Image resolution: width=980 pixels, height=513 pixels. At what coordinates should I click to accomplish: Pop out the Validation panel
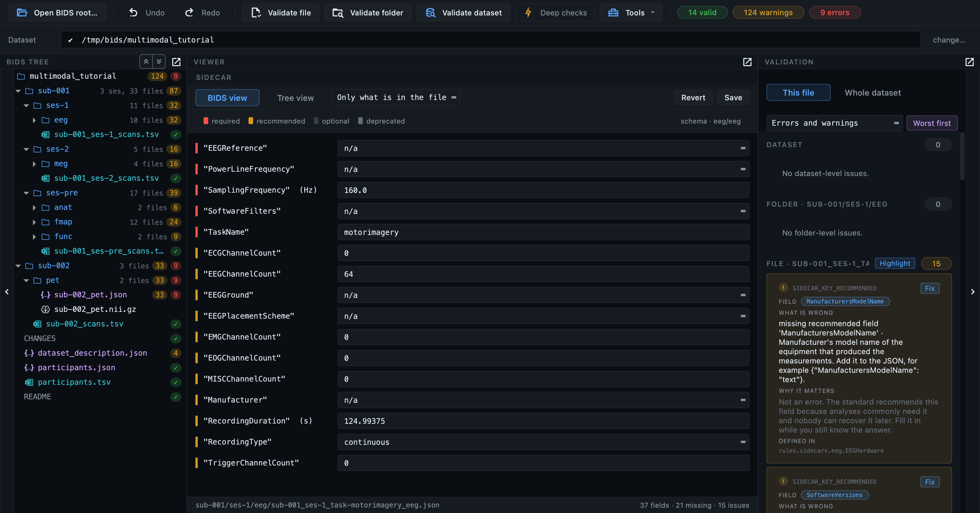pyautogui.click(x=969, y=62)
